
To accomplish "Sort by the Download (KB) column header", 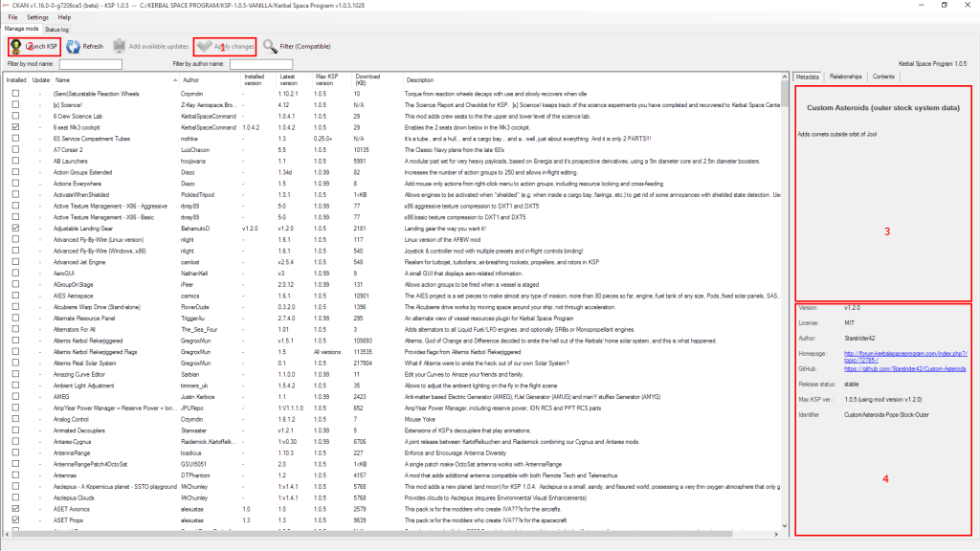I will [377, 80].
